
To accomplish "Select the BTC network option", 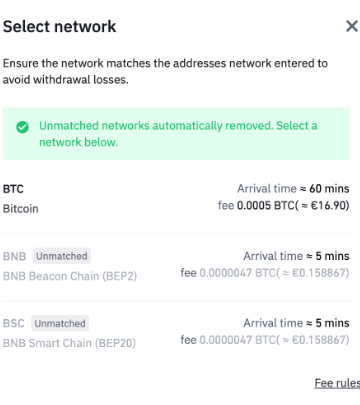I will [x=176, y=199].
